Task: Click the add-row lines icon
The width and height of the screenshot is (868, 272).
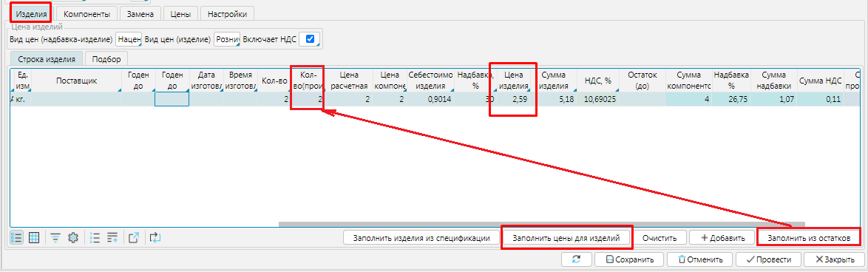Action: (112, 238)
